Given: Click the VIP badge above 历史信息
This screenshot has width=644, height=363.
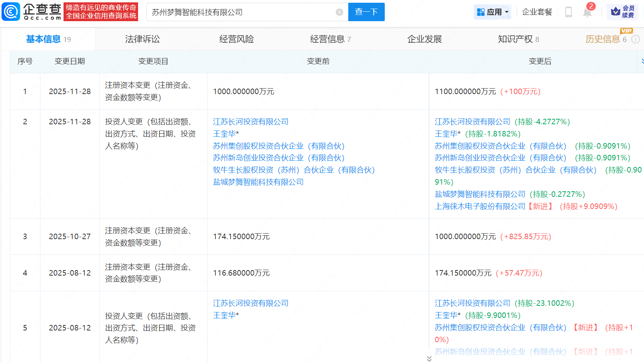Looking at the screenshot, I should click(x=626, y=31).
